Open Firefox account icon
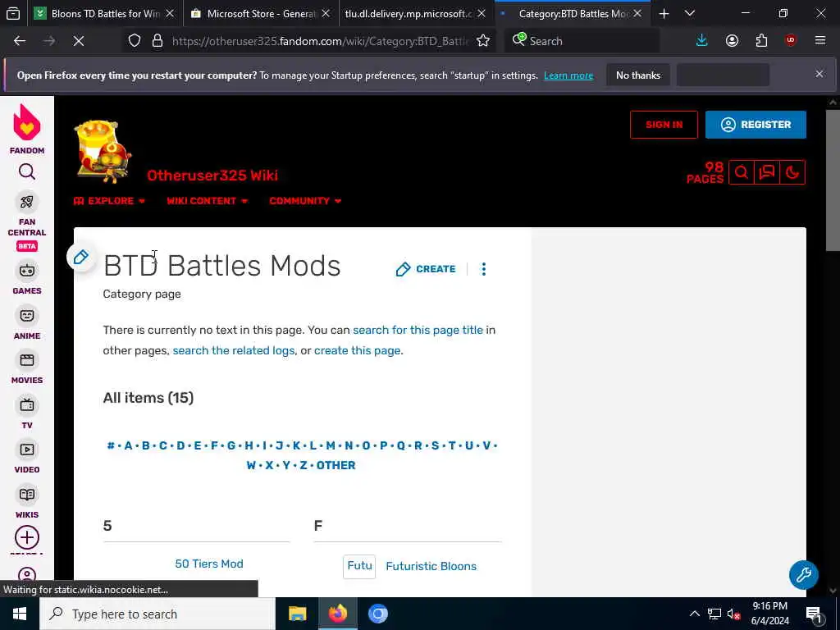The width and height of the screenshot is (840, 630). click(x=732, y=41)
